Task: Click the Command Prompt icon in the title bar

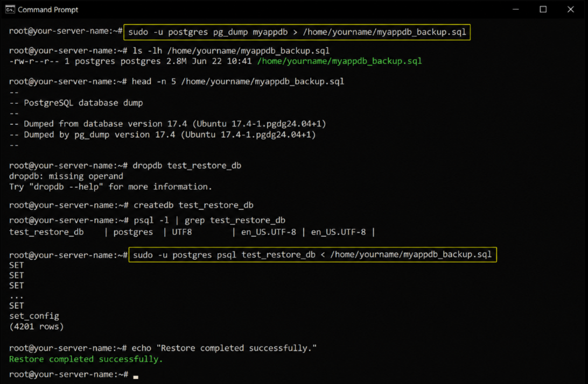Action: (10, 9)
